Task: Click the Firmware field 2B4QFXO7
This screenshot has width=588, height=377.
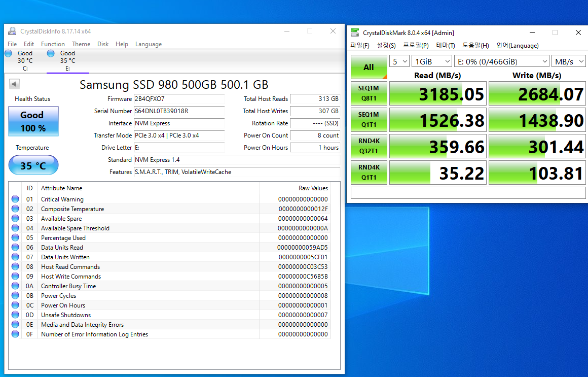Action: [179, 99]
